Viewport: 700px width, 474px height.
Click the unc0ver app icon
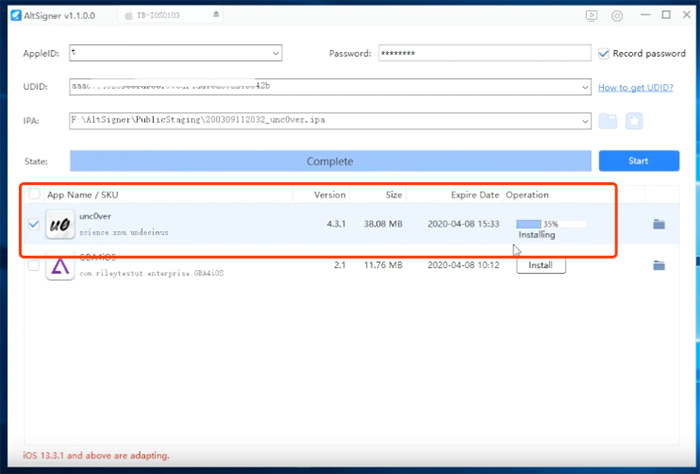[60, 225]
